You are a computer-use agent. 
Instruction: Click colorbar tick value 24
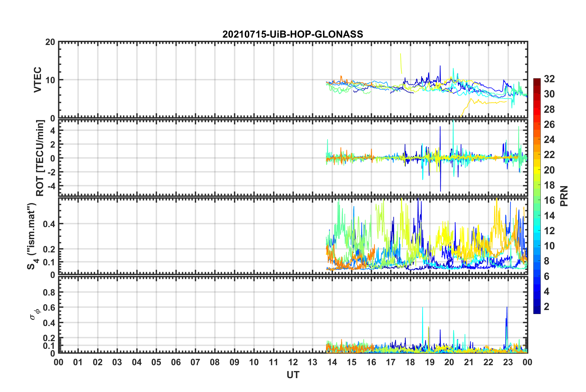point(549,140)
